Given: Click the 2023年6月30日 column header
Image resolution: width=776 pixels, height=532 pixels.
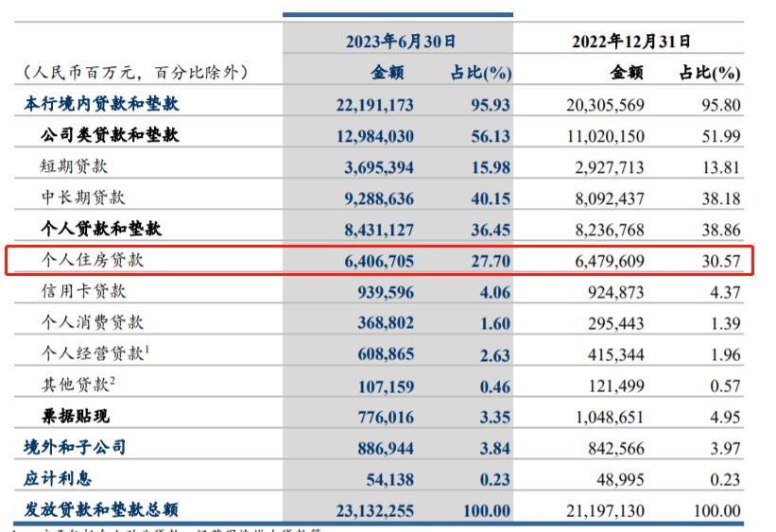Looking at the screenshot, I should click(398, 41).
